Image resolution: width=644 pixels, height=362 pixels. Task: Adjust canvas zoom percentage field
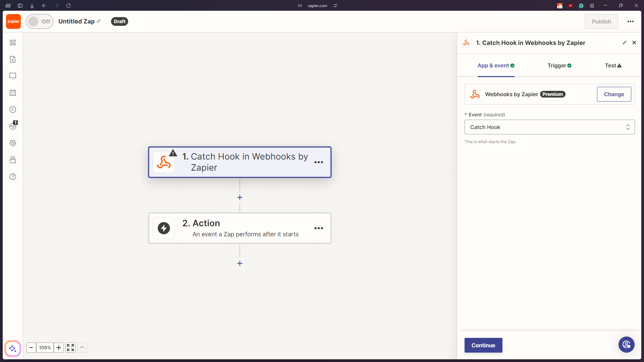[x=45, y=348]
